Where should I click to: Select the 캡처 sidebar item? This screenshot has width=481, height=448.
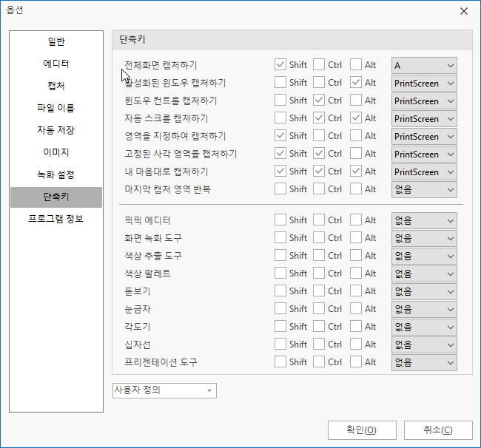point(56,86)
